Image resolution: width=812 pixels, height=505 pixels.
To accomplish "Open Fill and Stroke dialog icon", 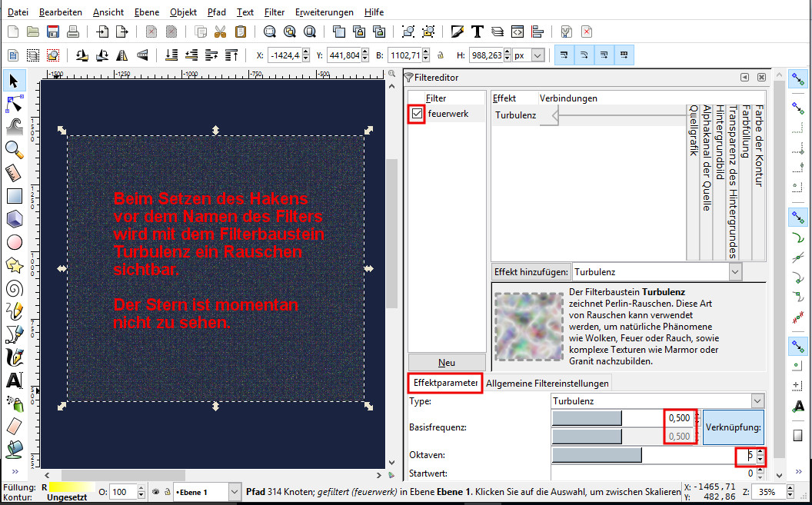I will (457, 32).
